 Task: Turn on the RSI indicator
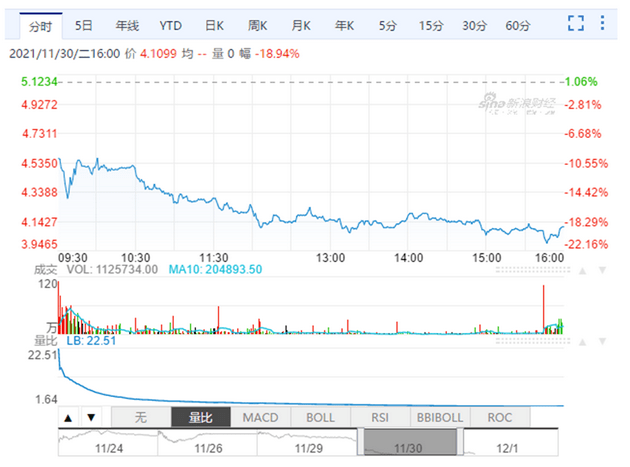(380, 416)
